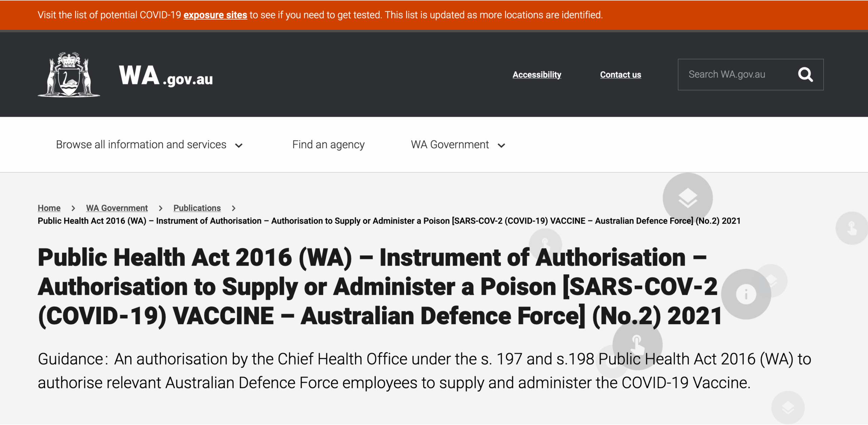Open the exposure sites link
The width and height of the screenshot is (868, 425).
[x=215, y=15]
